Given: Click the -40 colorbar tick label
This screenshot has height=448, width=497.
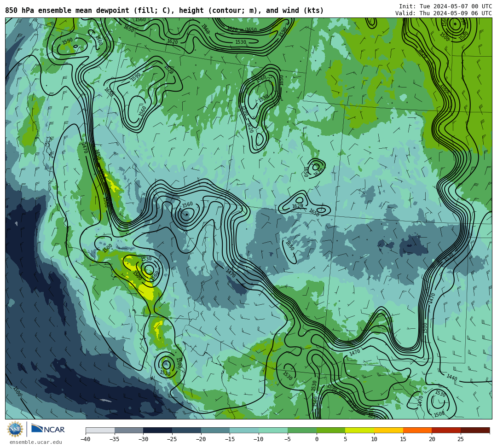Looking at the screenshot, I should 86,439.
